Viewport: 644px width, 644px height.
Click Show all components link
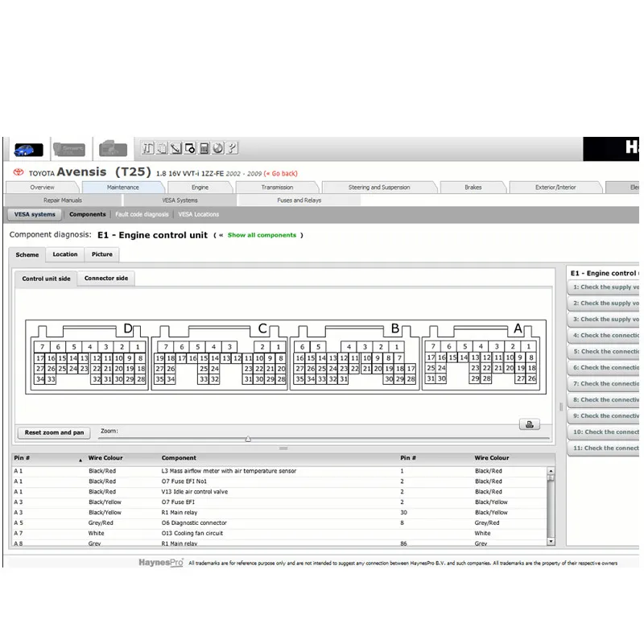pos(262,235)
